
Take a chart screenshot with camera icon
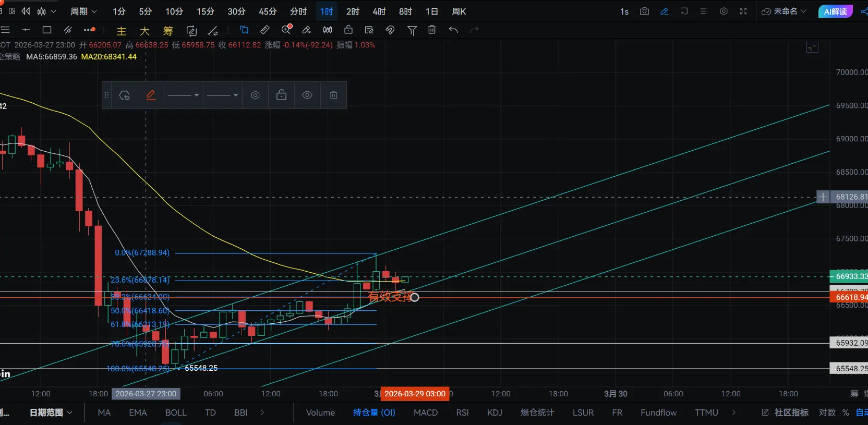coord(644,11)
